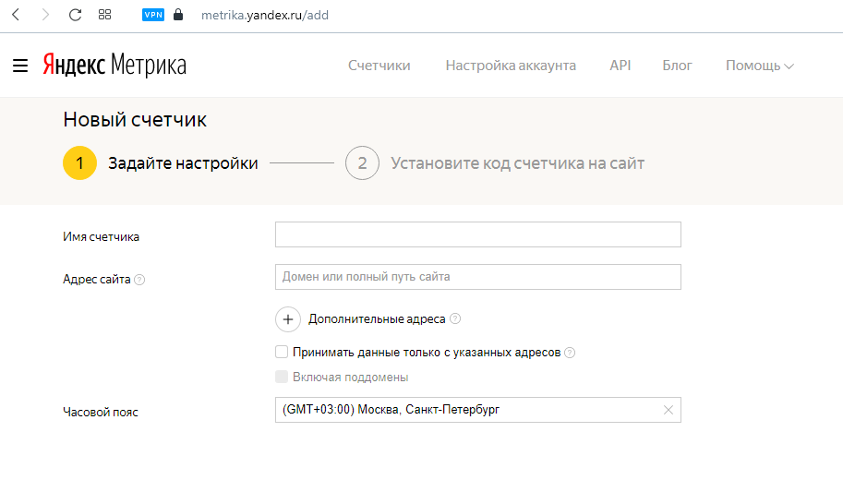The height and width of the screenshot is (504, 843).
Task: Go to the API section
Action: (x=620, y=66)
